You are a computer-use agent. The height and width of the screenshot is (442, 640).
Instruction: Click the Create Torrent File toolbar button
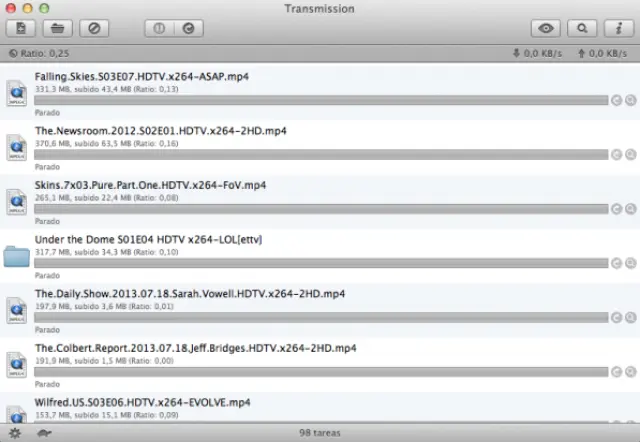[x=23, y=28]
